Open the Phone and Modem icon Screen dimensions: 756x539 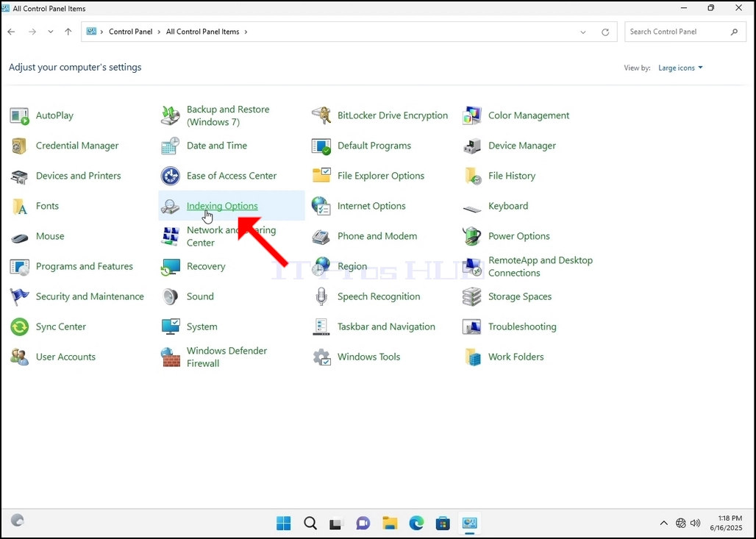pyautogui.click(x=321, y=236)
